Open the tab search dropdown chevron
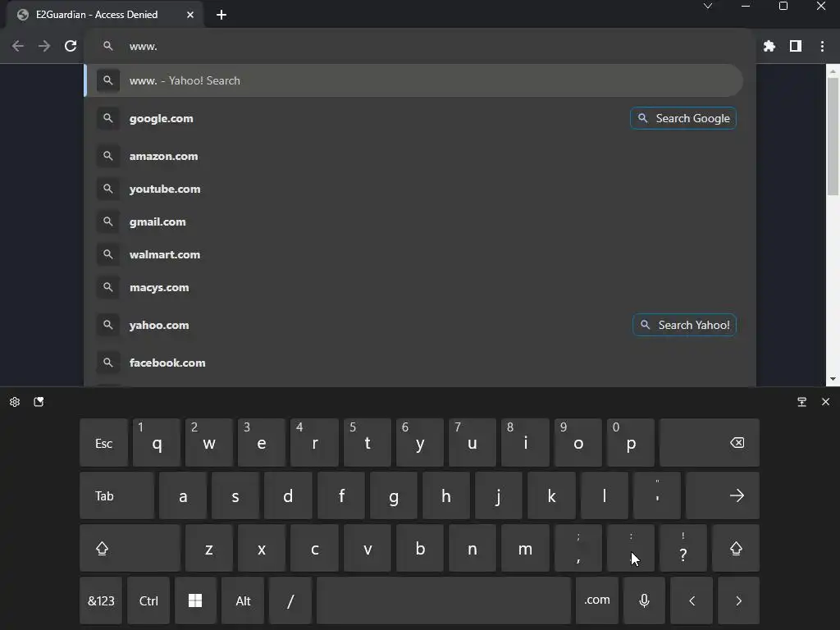The image size is (840, 630). 708,6
